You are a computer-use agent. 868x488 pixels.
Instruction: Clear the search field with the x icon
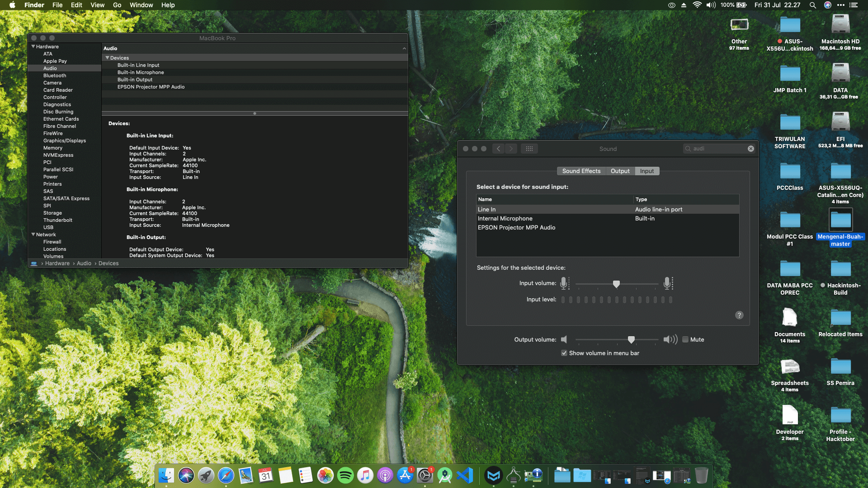(751, 149)
